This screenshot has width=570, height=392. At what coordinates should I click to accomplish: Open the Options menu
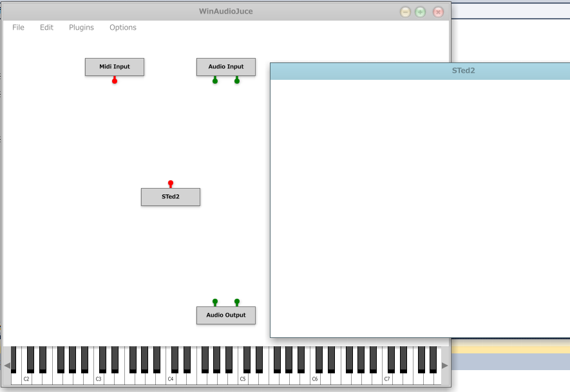(123, 28)
